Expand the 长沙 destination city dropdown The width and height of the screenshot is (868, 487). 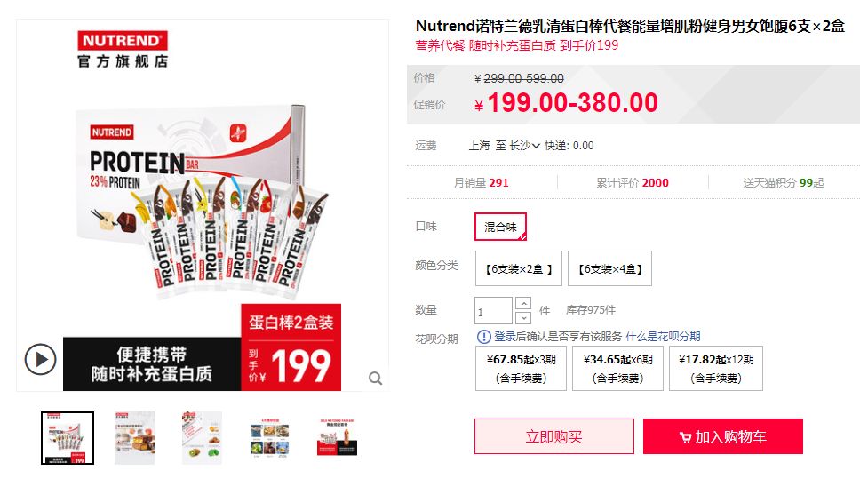tap(524, 146)
